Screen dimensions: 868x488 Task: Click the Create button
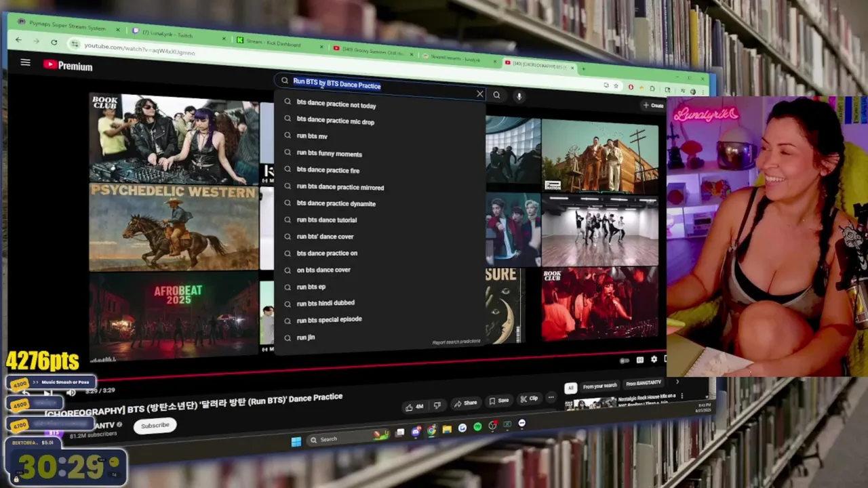(x=654, y=105)
